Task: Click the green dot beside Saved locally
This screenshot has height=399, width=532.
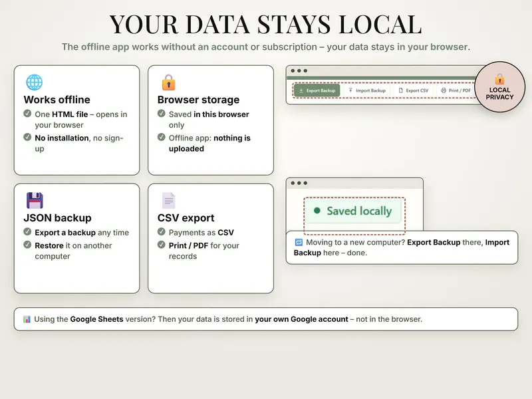Action: click(317, 211)
